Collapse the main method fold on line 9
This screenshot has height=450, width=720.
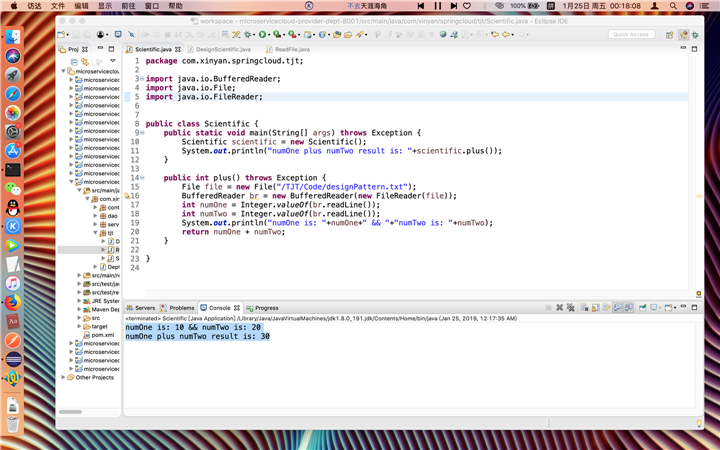click(x=142, y=133)
